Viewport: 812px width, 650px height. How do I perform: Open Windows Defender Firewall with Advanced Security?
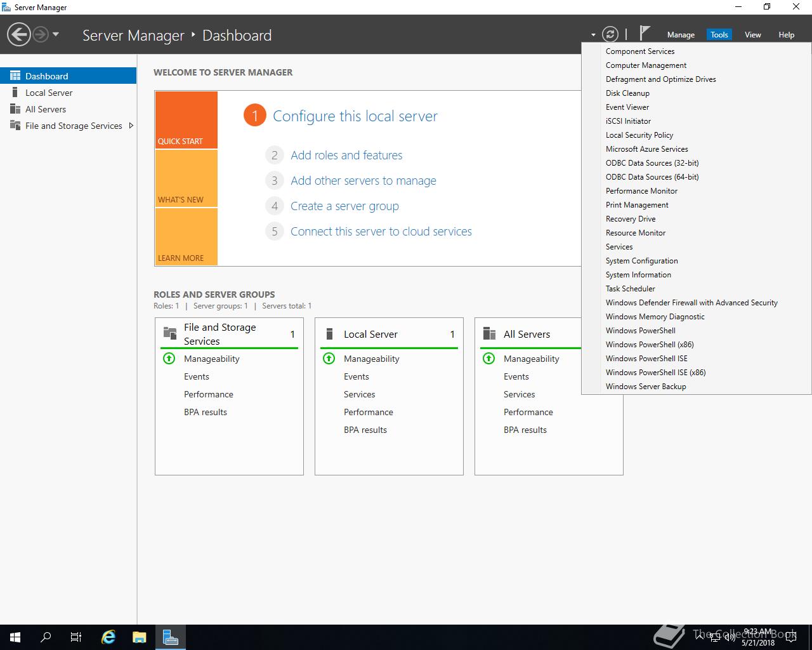[696, 303]
